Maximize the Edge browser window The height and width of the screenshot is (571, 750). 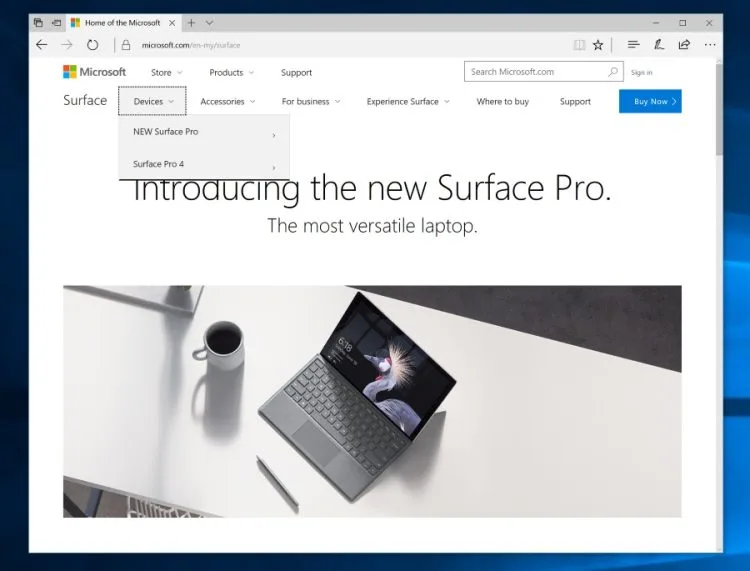point(683,22)
